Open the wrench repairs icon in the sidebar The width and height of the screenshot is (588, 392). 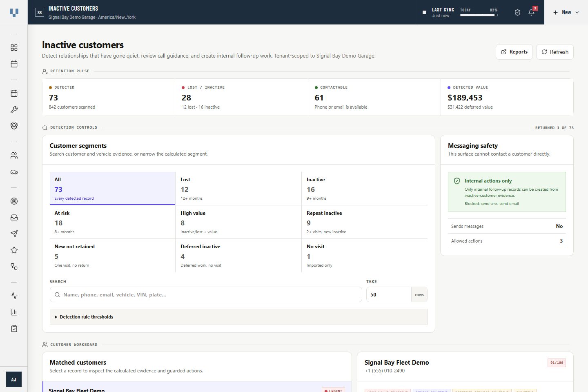pos(14,110)
